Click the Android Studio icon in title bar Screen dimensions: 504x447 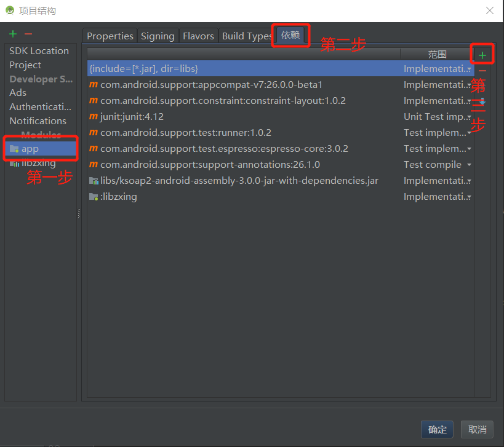10,10
